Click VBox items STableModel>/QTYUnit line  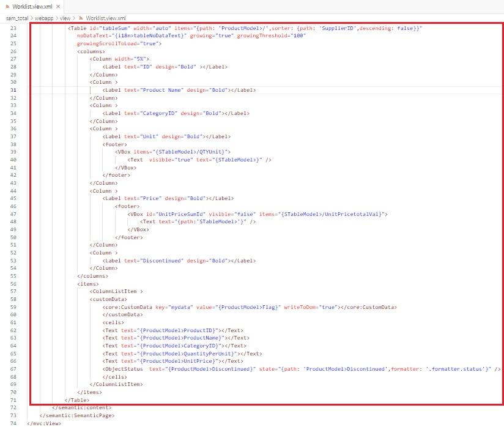pyautogui.click(x=172, y=152)
